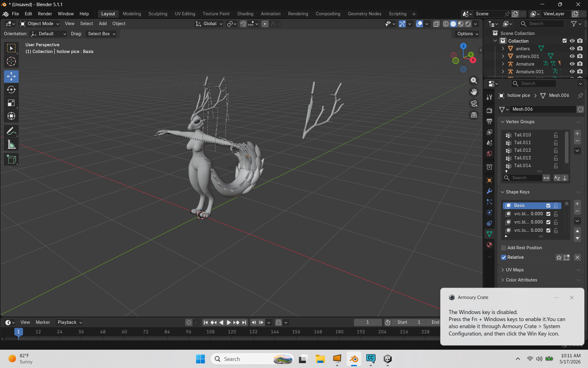The width and height of the screenshot is (588, 368).
Task: Click the vertex groups list scrollbar
Action: (x=567, y=148)
